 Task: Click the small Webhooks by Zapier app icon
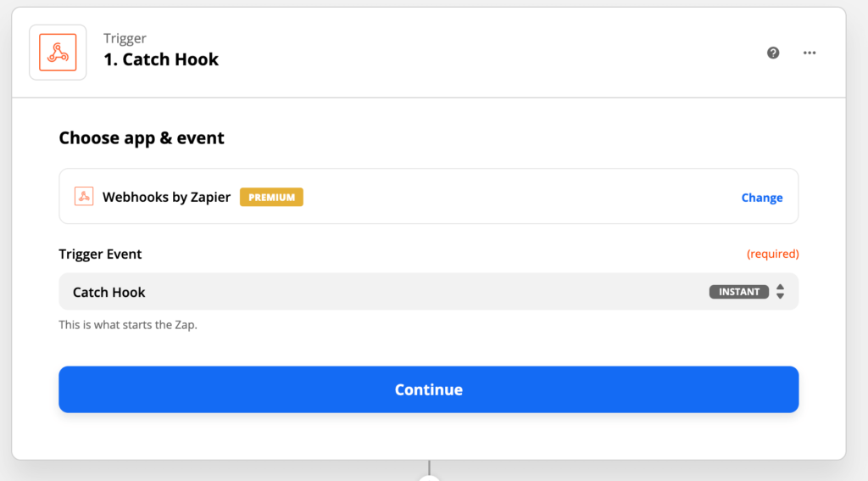pos(84,197)
